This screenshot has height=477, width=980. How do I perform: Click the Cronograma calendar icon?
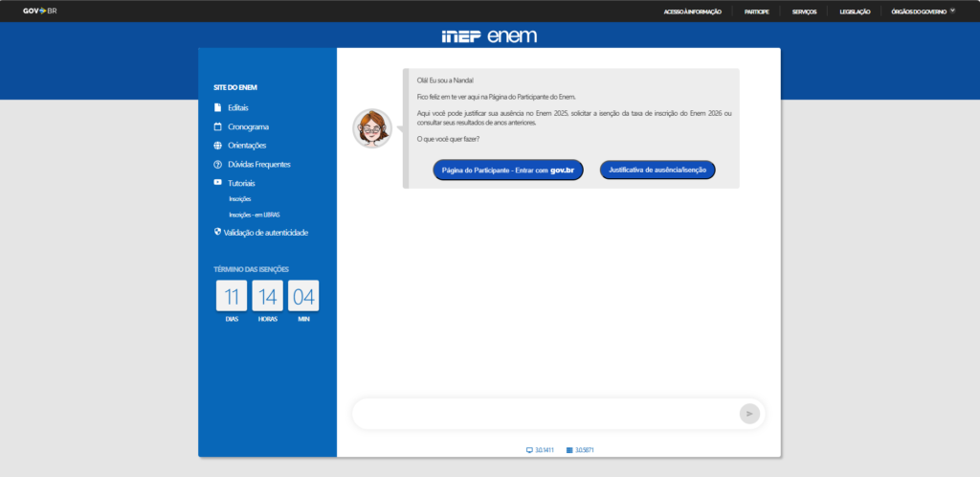pyautogui.click(x=218, y=126)
